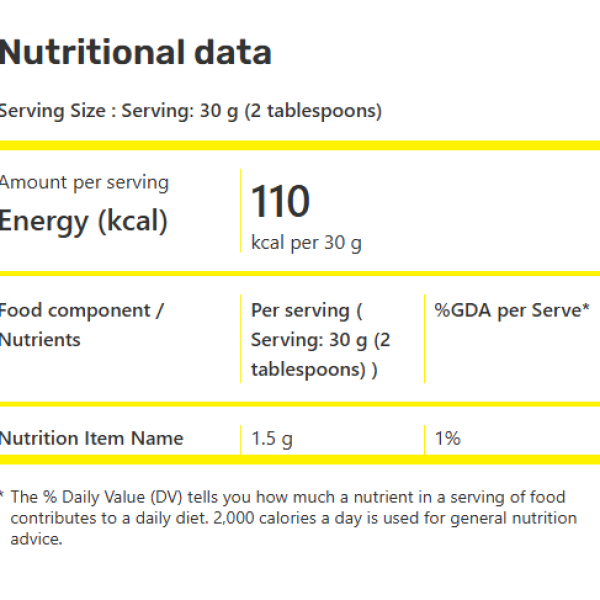Click the Daily Value footnote paragraph
The height and width of the screenshot is (600, 600).
(x=290, y=517)
